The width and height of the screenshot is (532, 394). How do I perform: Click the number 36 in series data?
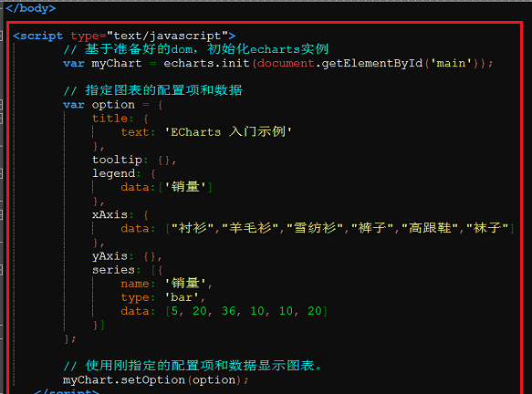(229, 311)
